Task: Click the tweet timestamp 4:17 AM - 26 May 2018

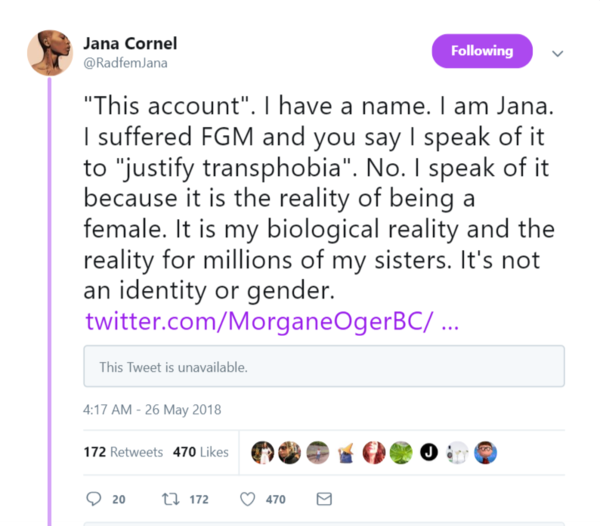Action: click(x=152, y=409)
